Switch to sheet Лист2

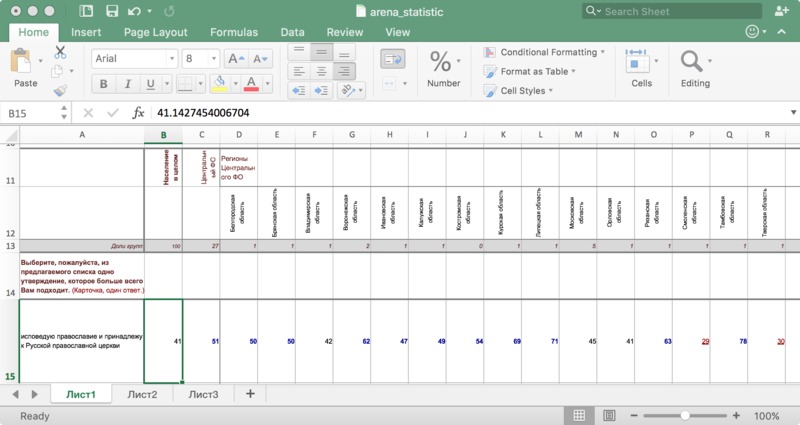pyautogui.click(x=142, y=394)
